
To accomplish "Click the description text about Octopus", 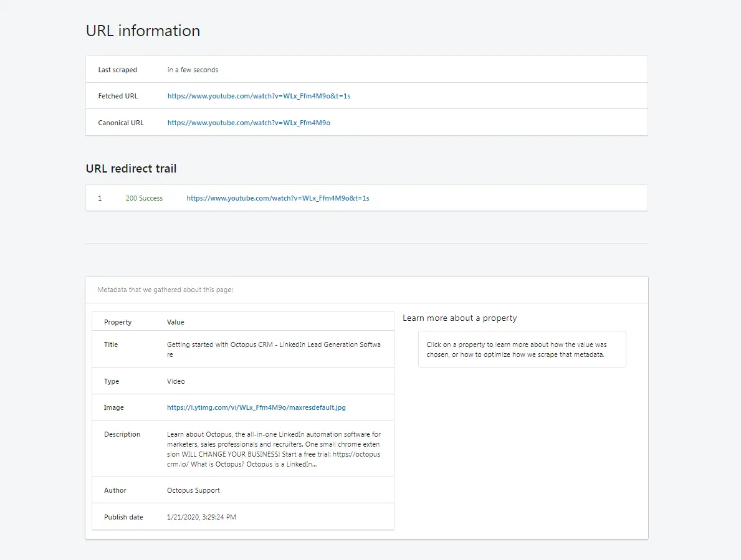I will pos(274,449).
